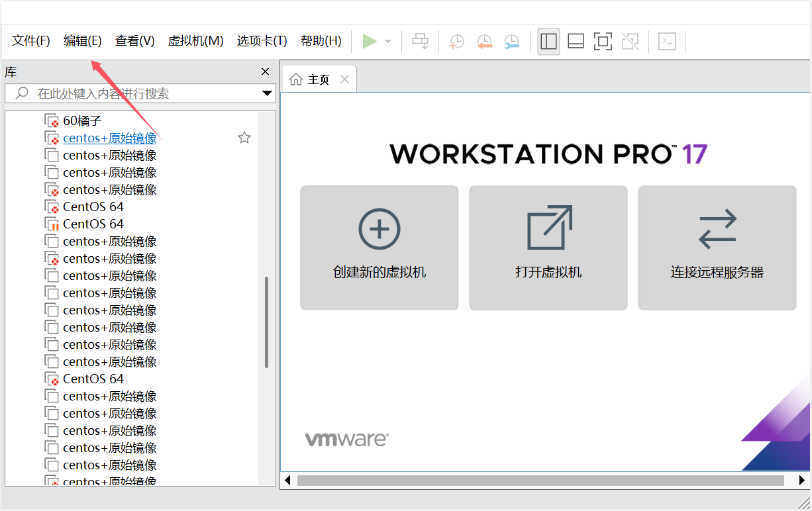Image resolution: width=812 pixels, height=511 pixels.
Task: Enter full screen mode icon
Action: tap(603, 41)
